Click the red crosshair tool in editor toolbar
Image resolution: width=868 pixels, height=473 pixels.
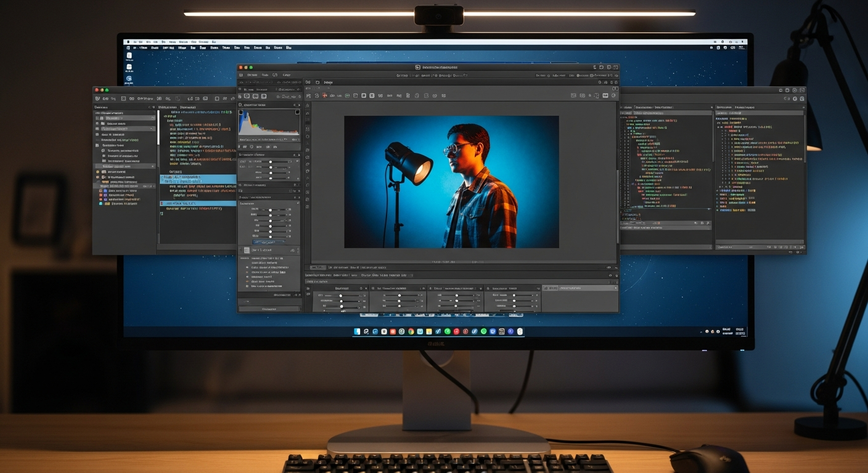pos(325,95)
